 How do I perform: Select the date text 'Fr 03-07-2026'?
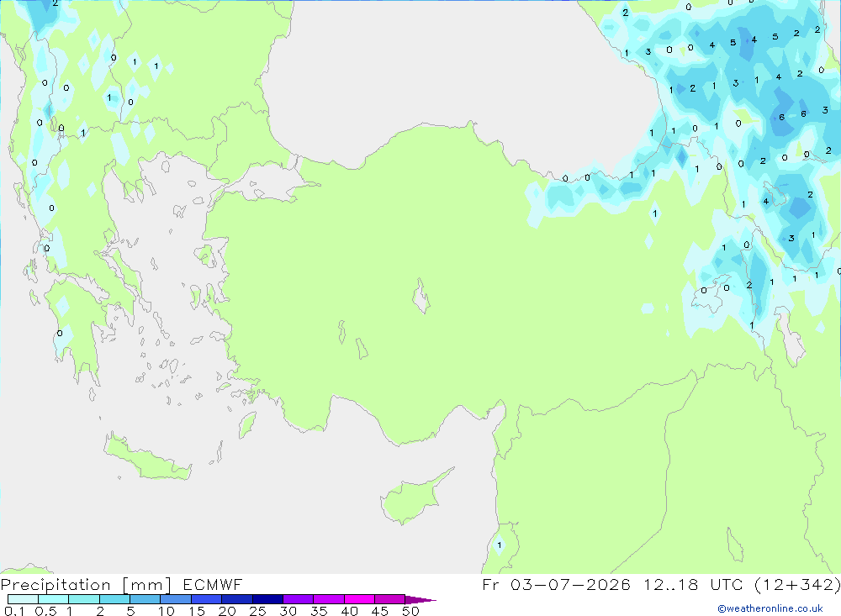(556, 584)
